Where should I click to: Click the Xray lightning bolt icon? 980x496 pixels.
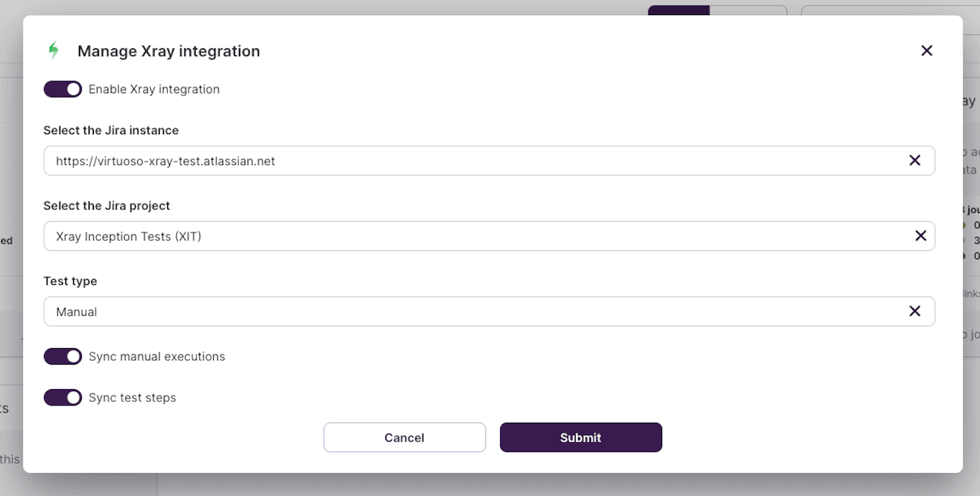[x=54, y=50]
